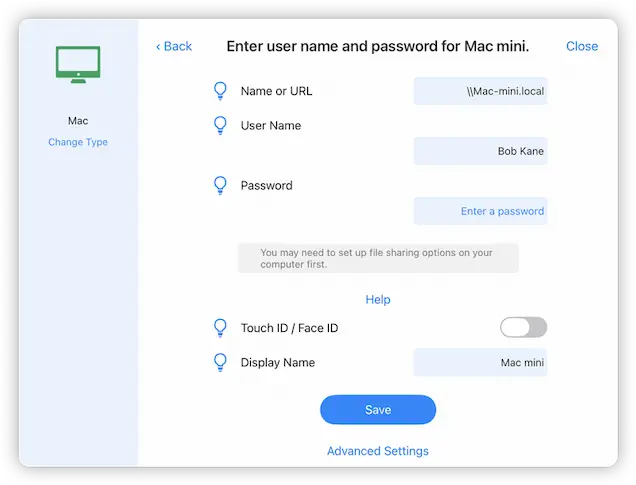This screenshot has height=485, width=636.
Task: Click the Mac label in the sidebar
Action: pos(78,121)
